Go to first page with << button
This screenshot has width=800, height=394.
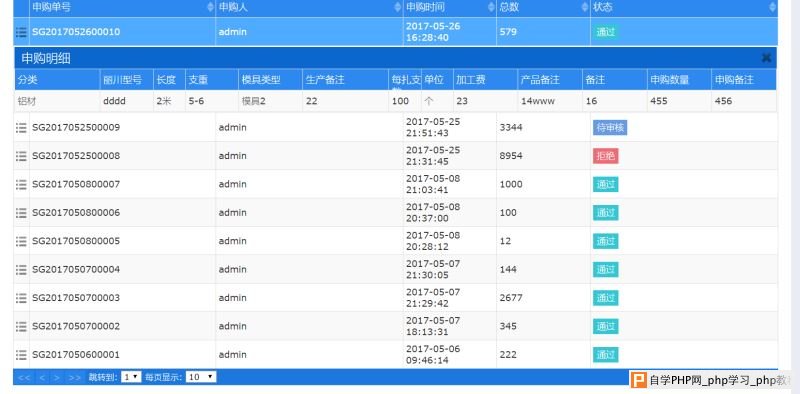pos(24,378)
